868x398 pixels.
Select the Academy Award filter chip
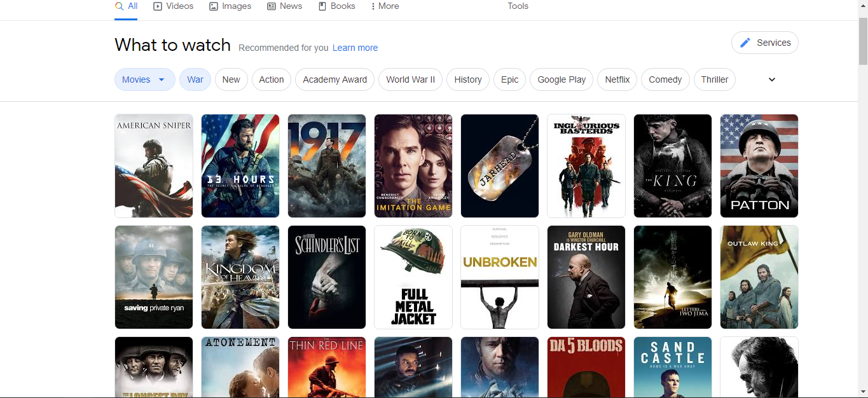pos(335,79)
